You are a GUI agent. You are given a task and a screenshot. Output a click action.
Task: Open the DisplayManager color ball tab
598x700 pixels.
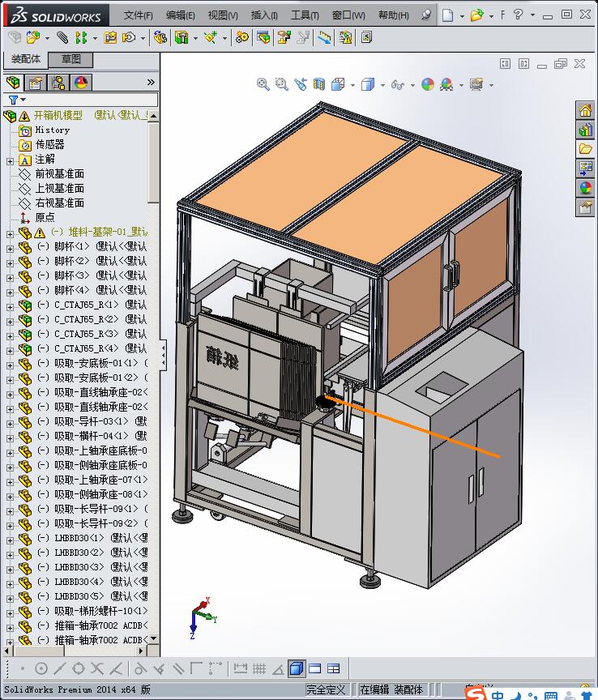click(81, 83)
